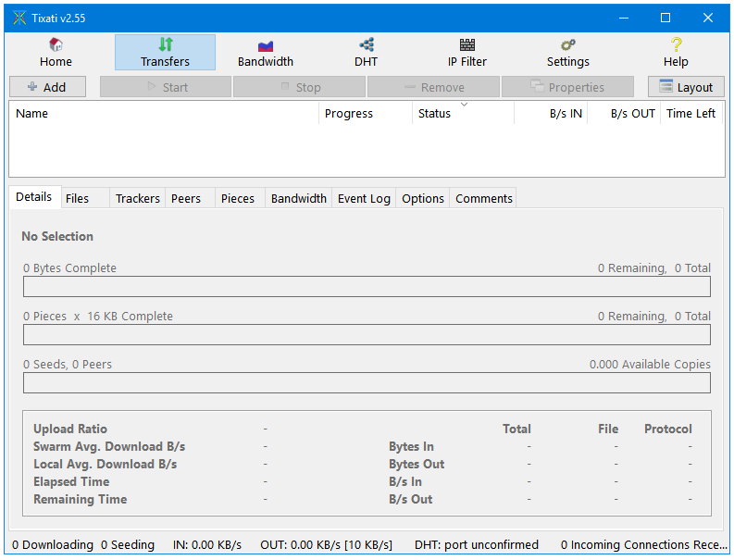Viewport: 734px width, 560px height.
Task: Sort transfers by Status column
Action: [463, 113]
